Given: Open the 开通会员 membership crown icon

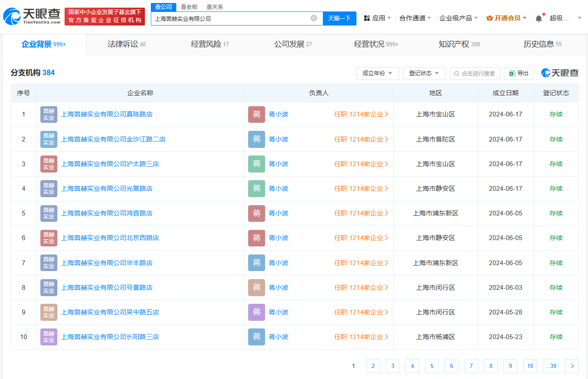Looking at the screenshot, I should tap(489, 18).
